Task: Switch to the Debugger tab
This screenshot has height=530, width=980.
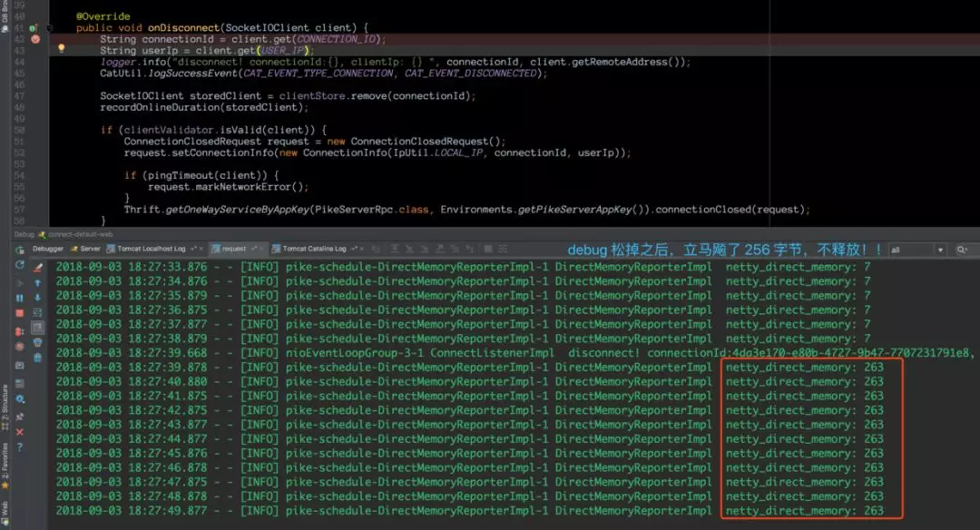Action: pos(47,249)
